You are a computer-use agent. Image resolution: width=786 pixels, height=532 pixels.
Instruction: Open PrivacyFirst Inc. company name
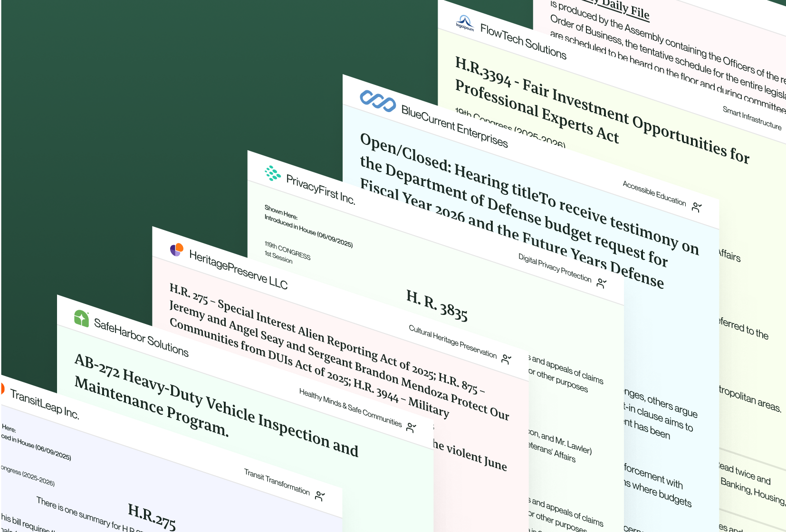[x=320, y=189]
